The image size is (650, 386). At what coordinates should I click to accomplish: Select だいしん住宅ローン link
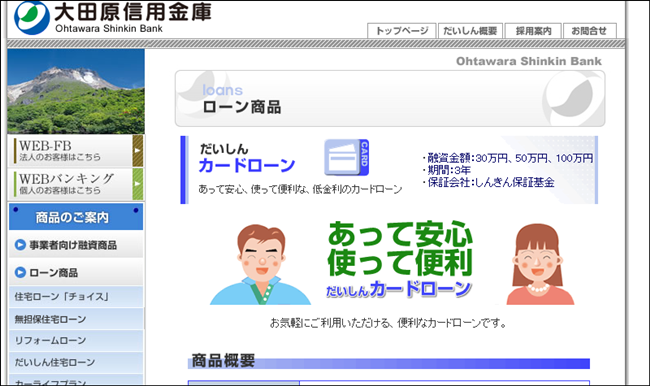tap(76, 362)
